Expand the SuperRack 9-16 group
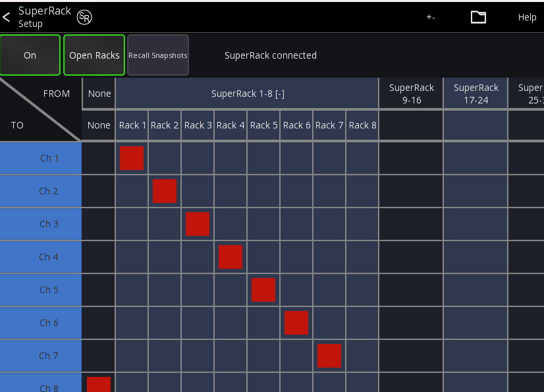Screen dimensions: 544x392 click(411, 94)
